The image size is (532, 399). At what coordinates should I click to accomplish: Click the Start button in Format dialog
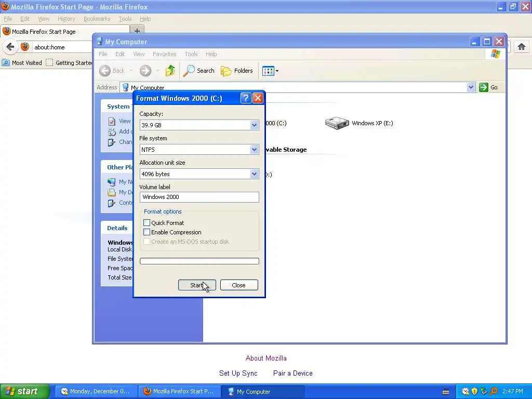coord(197,285)
